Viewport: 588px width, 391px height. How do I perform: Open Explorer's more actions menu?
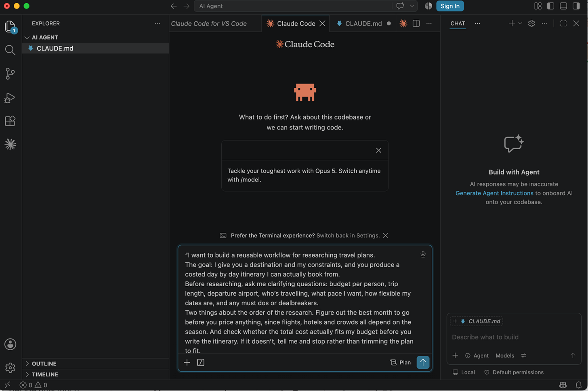157,23
